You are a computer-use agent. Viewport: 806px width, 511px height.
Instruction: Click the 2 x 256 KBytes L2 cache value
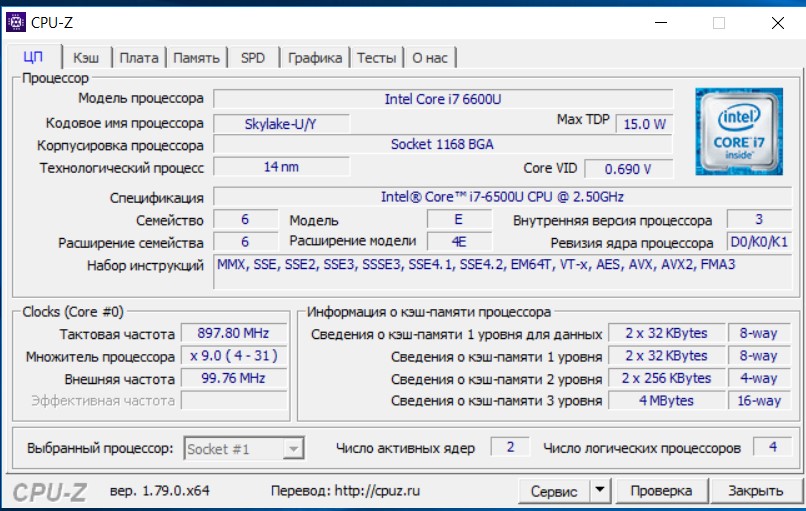click(666, 378)
